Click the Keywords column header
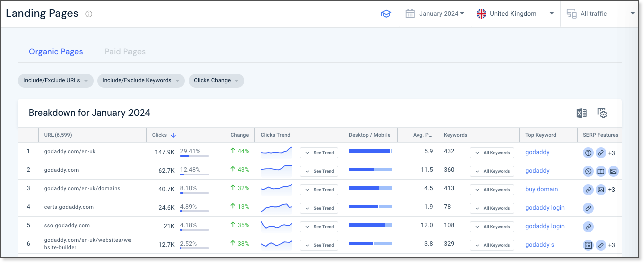This screenshot has width=644, height=263. pos(455,135)
